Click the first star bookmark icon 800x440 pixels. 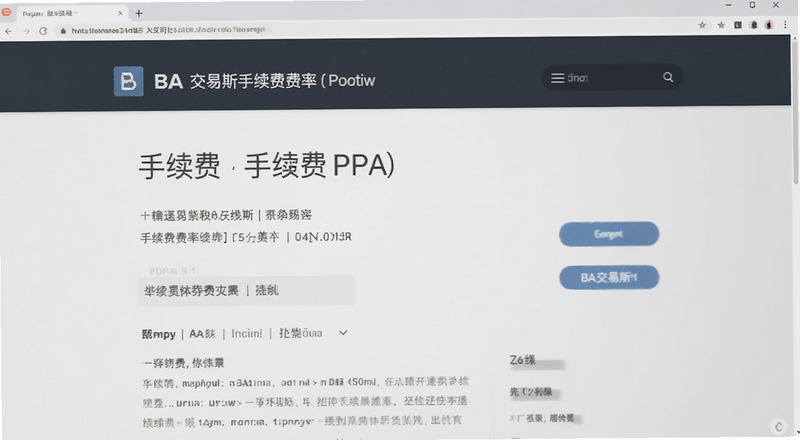[702, 25]
